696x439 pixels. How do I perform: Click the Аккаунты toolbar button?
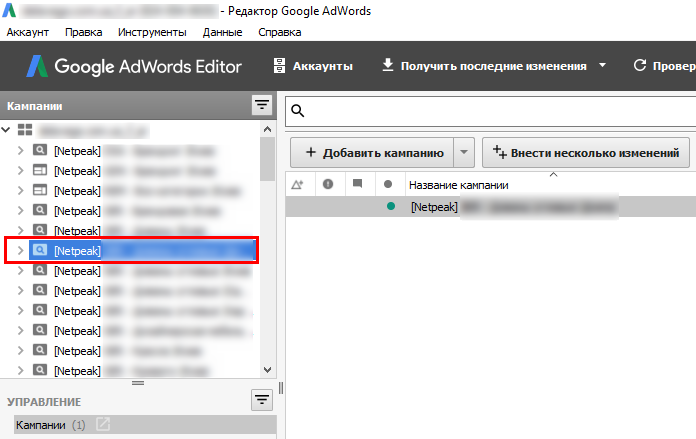click(x=313, y=66)
